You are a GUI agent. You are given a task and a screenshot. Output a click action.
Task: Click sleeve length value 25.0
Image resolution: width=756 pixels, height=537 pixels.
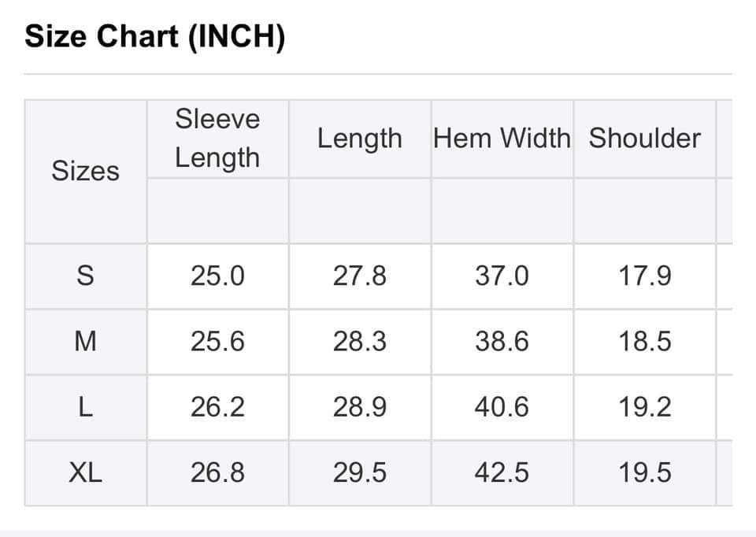pos(217,276)
